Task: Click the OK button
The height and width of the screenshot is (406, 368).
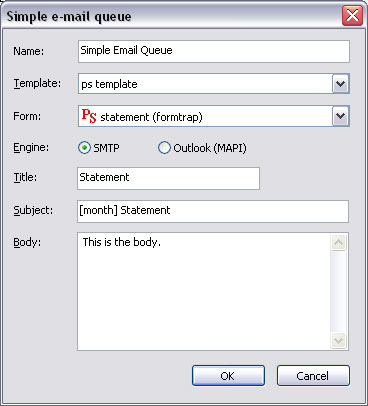Action: point(228,376)
